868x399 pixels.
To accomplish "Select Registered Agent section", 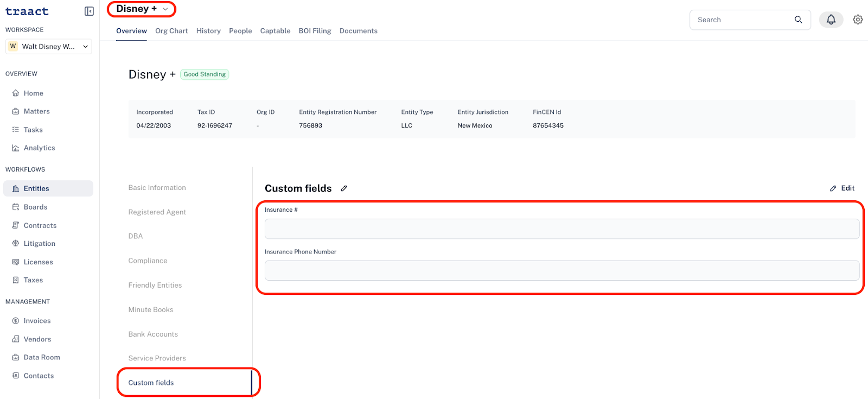I will point(157,212).
